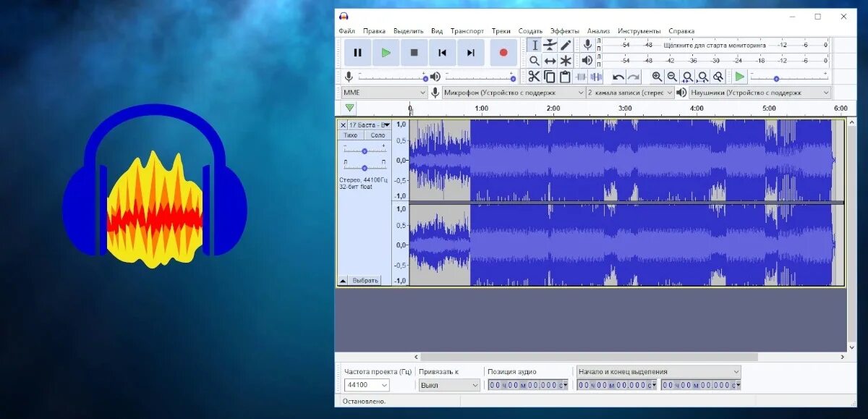Open the Наушники playback device dropdown
868x419 pixels.
pyautogui.click(x=760, y=93)
